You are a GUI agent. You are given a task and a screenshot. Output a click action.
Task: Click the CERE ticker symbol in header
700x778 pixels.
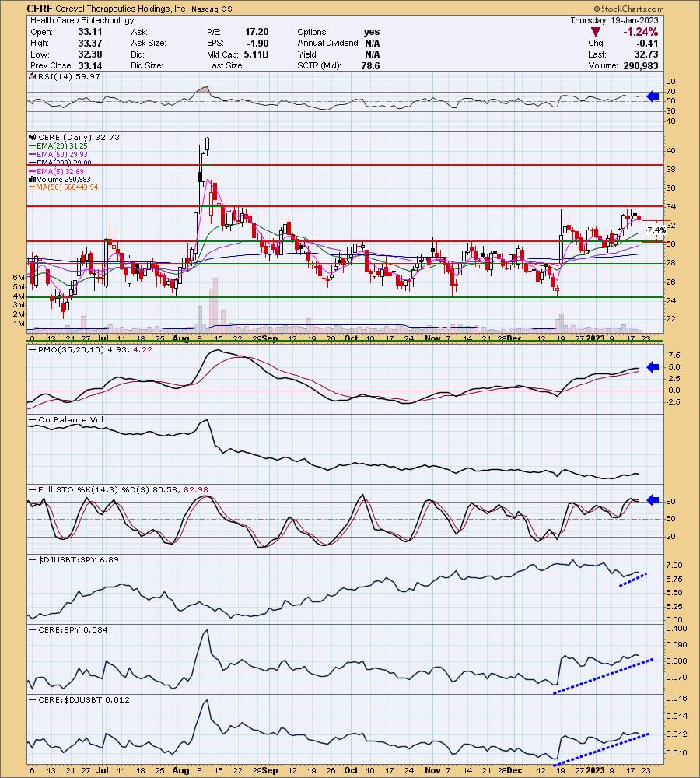(40, 9)
